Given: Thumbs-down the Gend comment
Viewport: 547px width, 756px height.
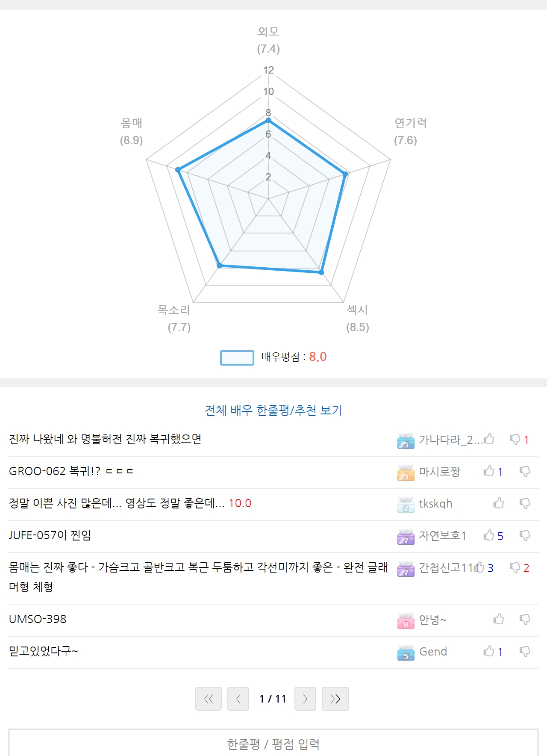Looking at the screenshot, I should click(x=524, y=651).
